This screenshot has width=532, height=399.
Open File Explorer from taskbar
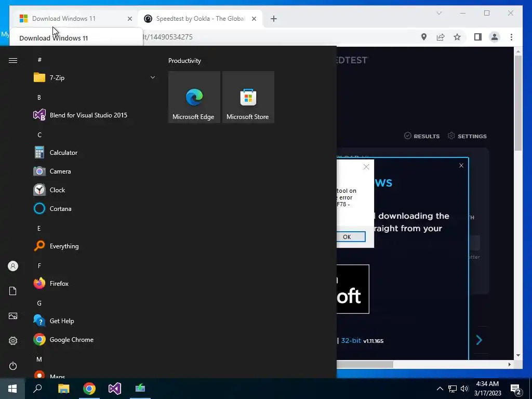coord(63,389)
